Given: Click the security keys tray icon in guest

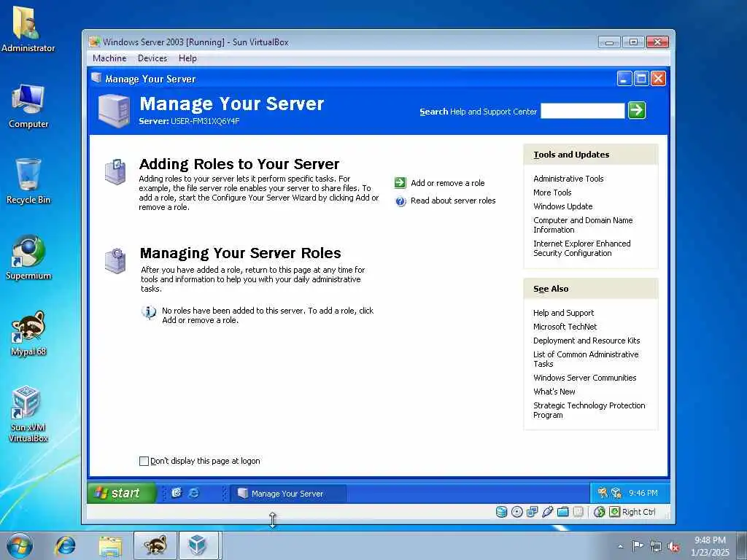Looking at the screenshot, I should point(603,493).
